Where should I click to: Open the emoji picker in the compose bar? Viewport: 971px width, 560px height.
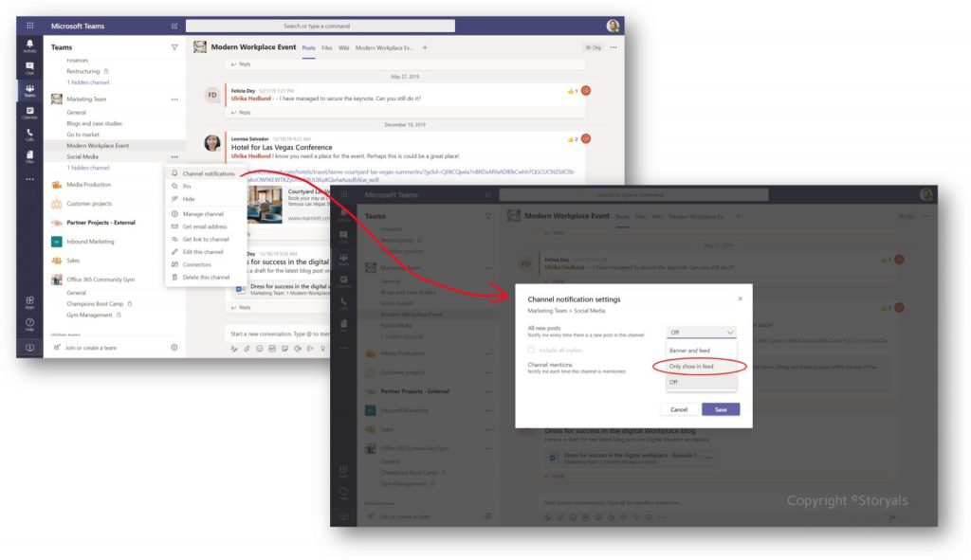(260, 348)
